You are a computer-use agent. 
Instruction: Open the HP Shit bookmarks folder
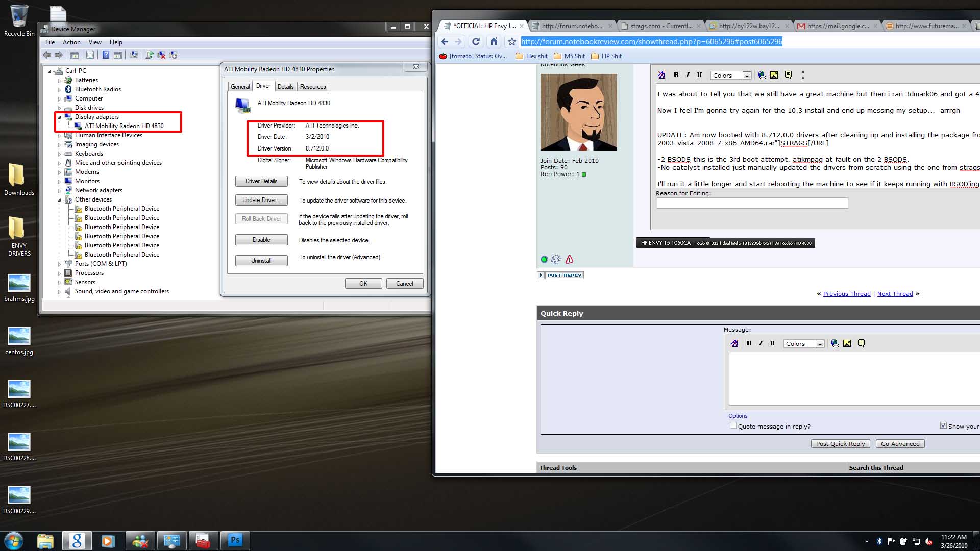[x=606, y=56]
